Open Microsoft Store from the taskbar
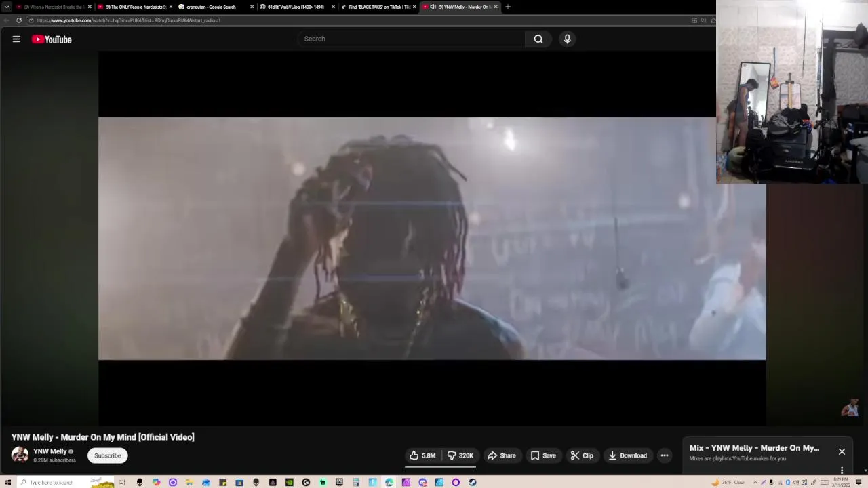868x488 pixels. (x=239, y=483)
